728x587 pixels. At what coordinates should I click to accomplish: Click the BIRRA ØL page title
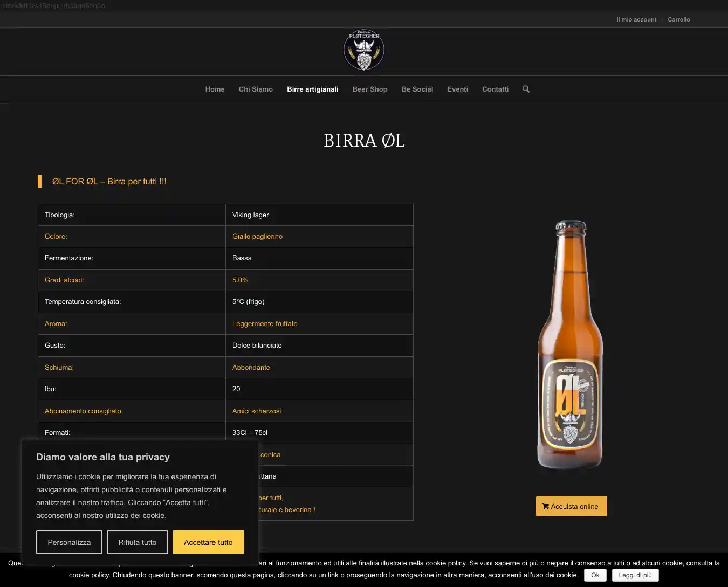pos(364,141)
